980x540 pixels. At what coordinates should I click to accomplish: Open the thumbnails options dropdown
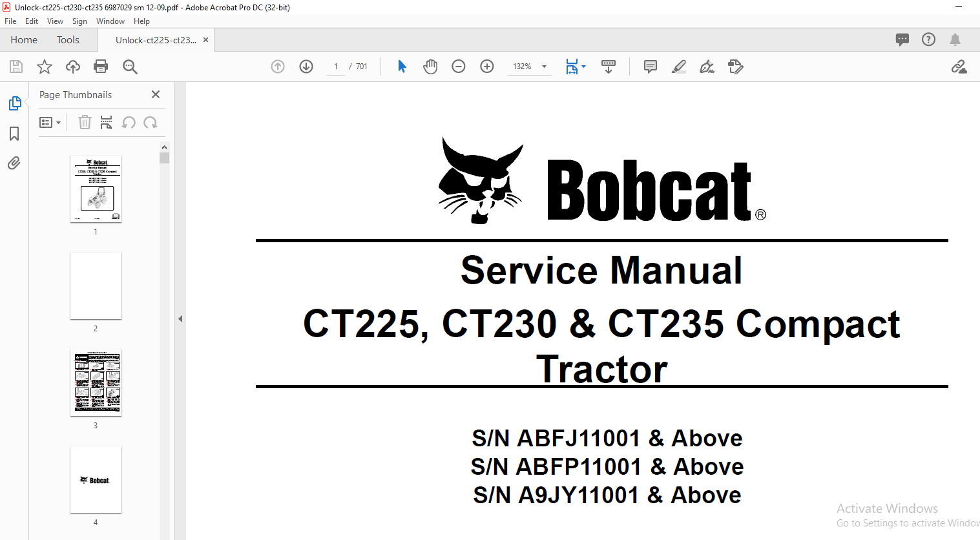pos(50,122)
